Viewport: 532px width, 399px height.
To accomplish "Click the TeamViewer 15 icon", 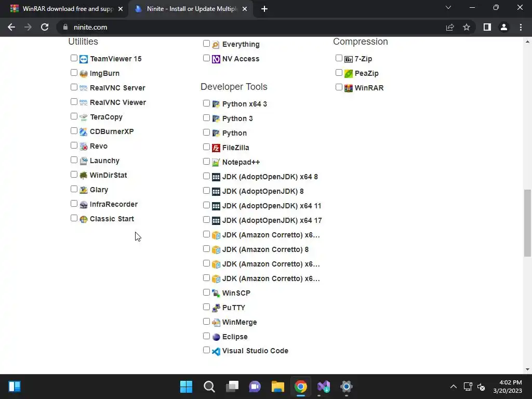I will pos(84,59).
